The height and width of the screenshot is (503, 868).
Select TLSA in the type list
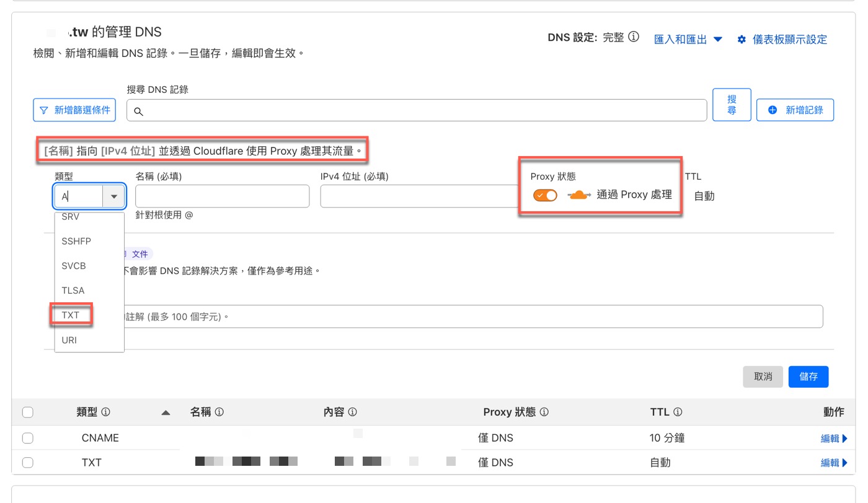[x=89, y=290]
